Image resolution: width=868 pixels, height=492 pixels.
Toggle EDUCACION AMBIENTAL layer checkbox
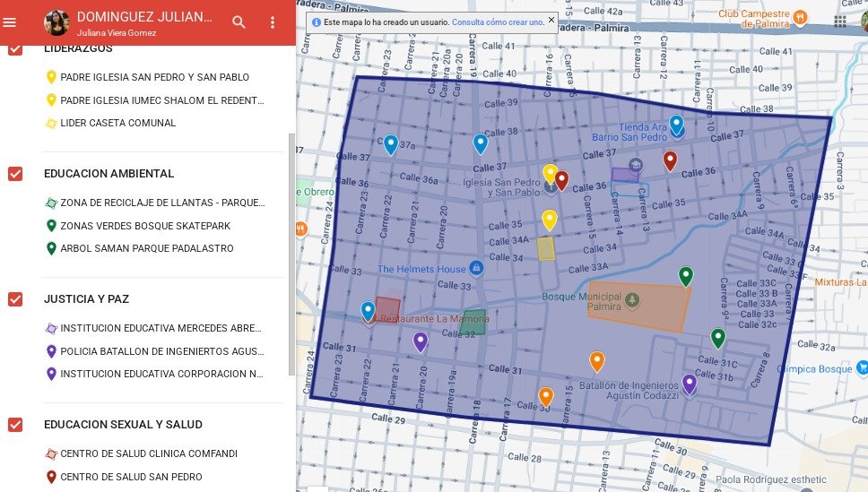click(15, 174)
